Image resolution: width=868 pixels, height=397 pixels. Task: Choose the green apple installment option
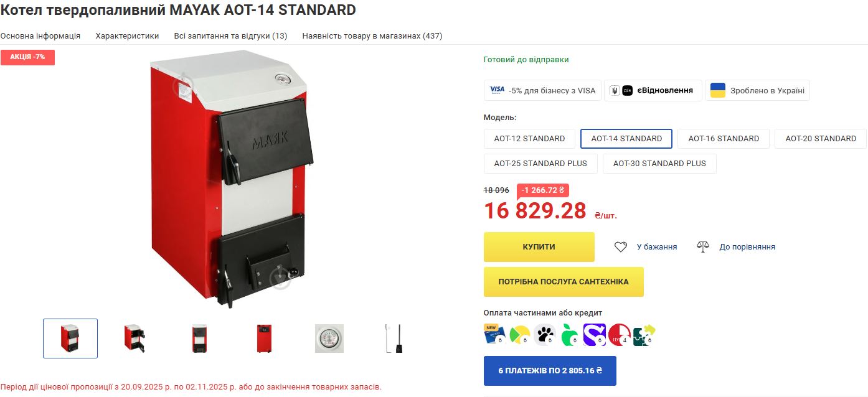tap(569, 335)
